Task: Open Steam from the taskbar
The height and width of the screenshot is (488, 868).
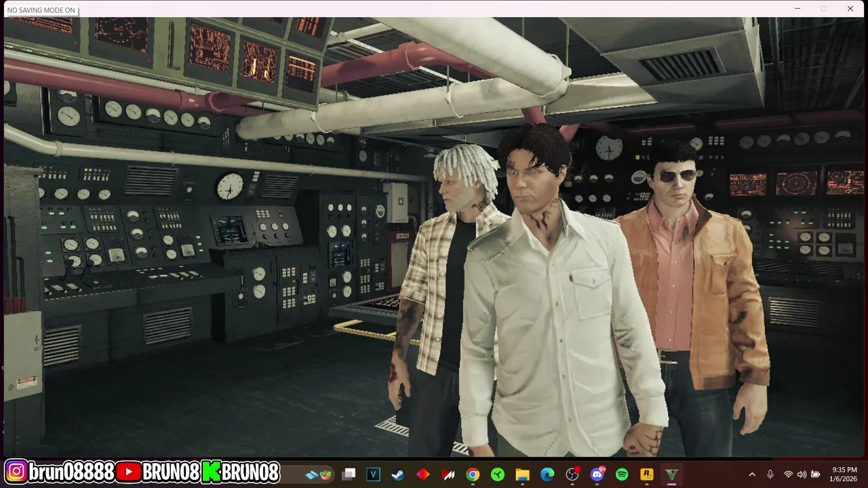Action: [398, 474]
